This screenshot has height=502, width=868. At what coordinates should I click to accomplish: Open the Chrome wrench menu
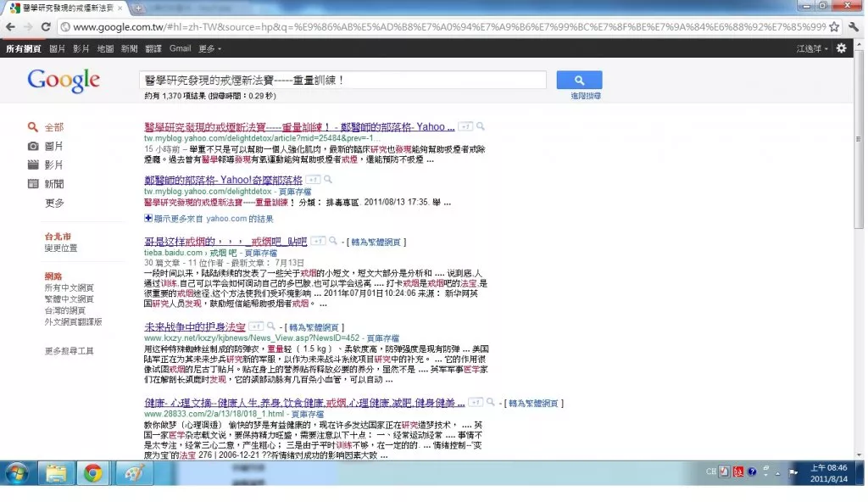(854, 26)
